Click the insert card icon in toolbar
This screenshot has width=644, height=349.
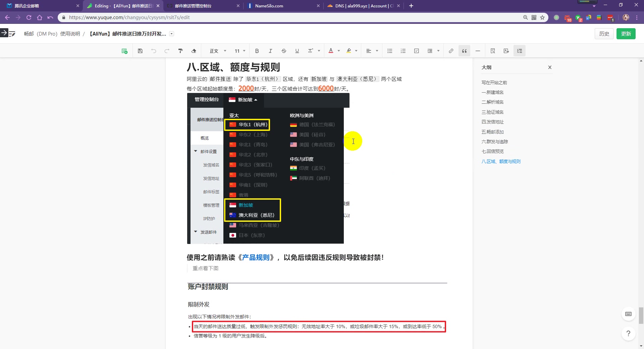point(124,51)
